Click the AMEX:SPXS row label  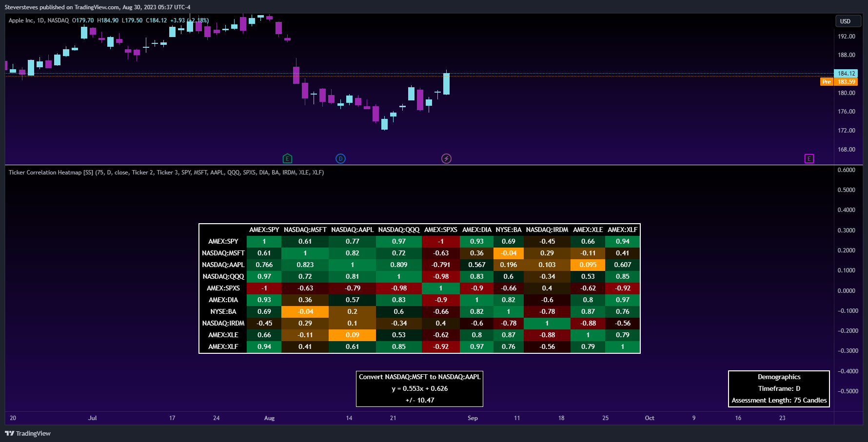coord(223,288)
